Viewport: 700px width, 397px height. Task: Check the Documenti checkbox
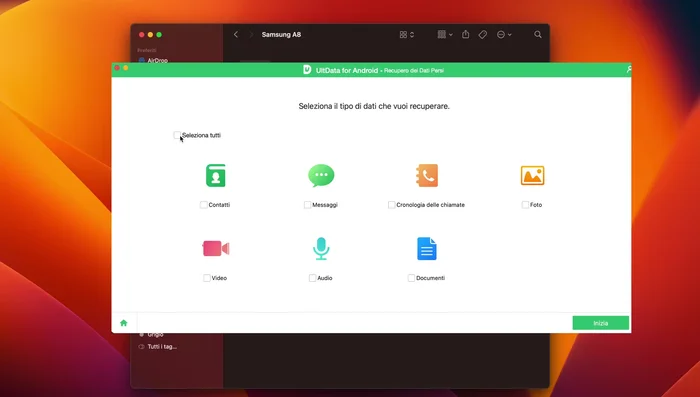[x=411, y=278]
